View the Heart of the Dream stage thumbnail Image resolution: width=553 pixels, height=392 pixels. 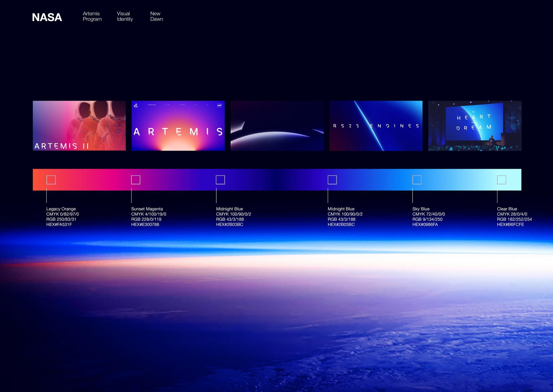pyautogui.click(x=475, y=126)
